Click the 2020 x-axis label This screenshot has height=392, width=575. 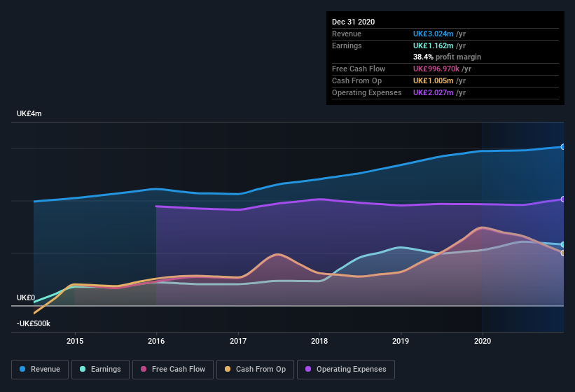pyautogui.click(x=483, y=341)
